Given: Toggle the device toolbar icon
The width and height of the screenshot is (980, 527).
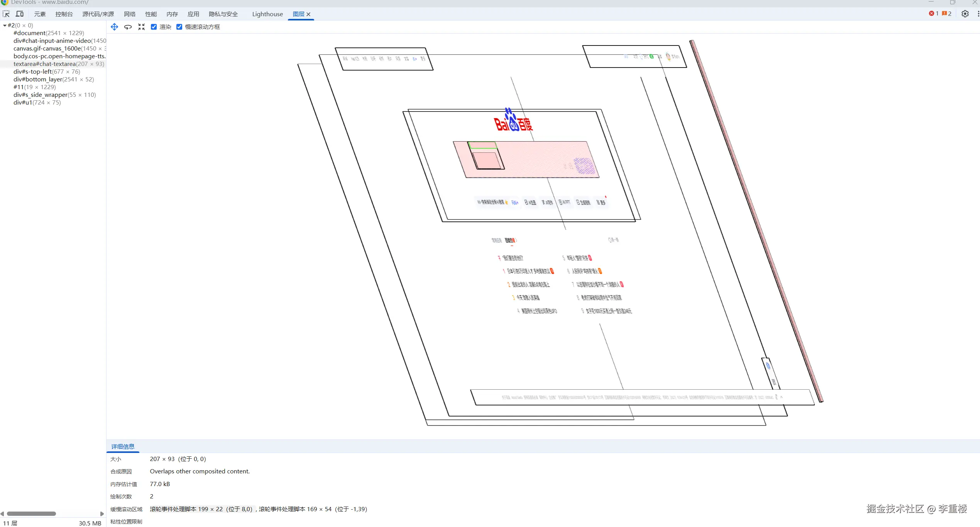Looking at the screenshot, I should point(20,14).
